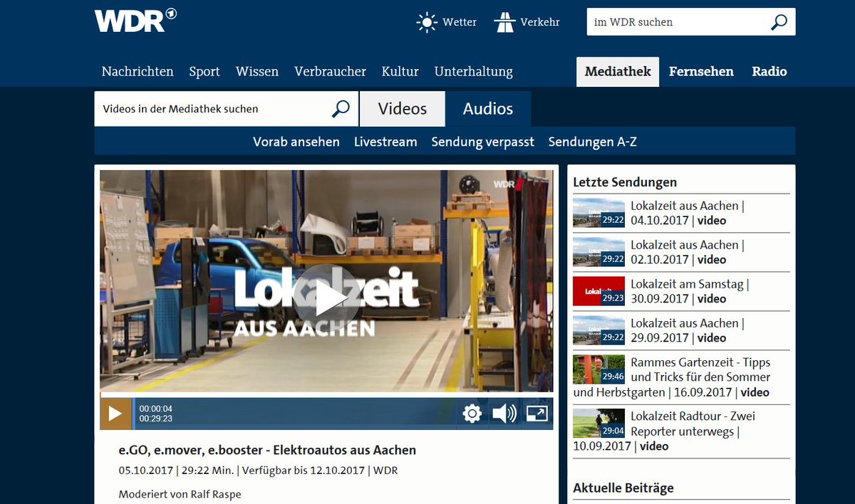Open the Livestream link

tap(385, 142)
